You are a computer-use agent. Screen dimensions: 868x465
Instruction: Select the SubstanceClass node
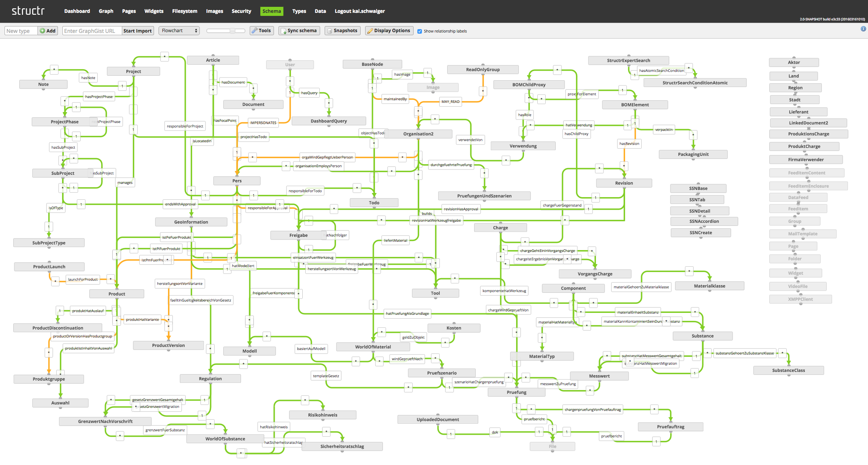pos(789,370)
